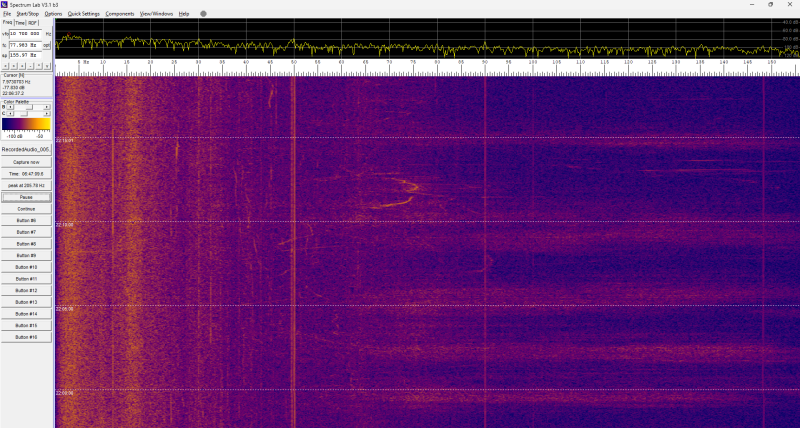
Task: Close the Spectrum Lab window
Action: 790,4
